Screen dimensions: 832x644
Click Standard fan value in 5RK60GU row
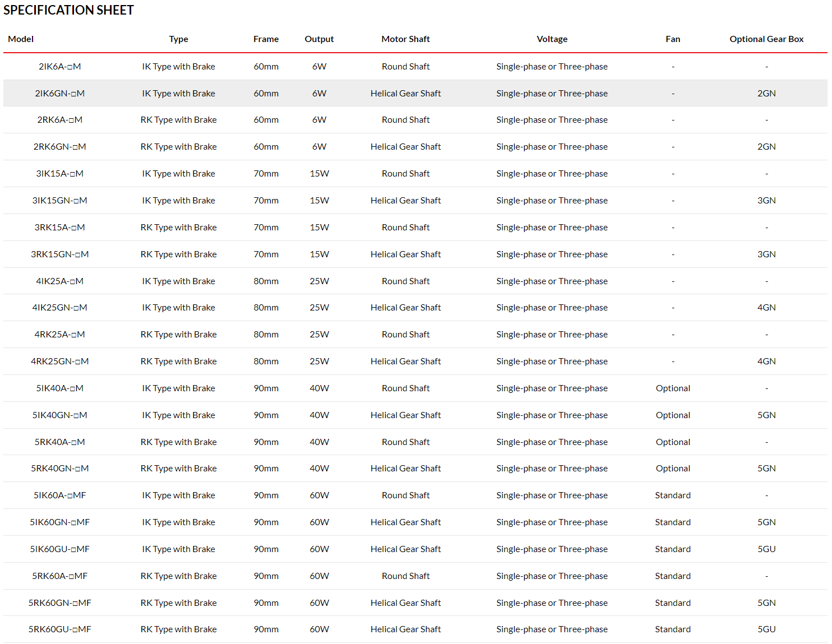click(x=673, y=629)
